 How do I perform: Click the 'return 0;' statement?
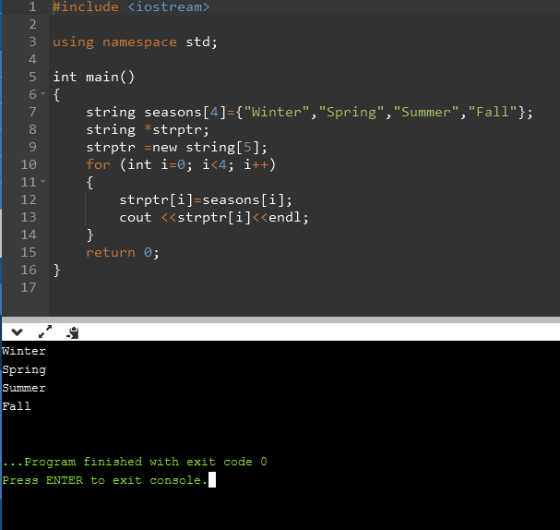coord(122,252)
